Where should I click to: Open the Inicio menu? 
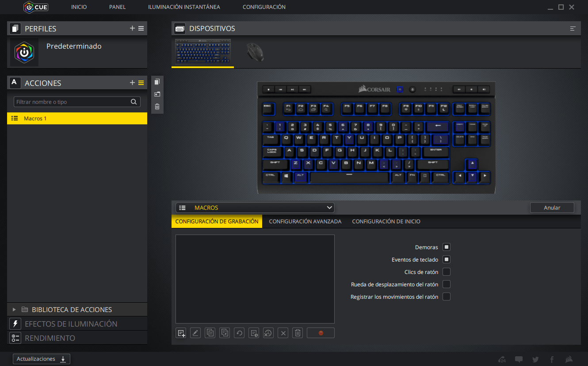coord(79,7)
